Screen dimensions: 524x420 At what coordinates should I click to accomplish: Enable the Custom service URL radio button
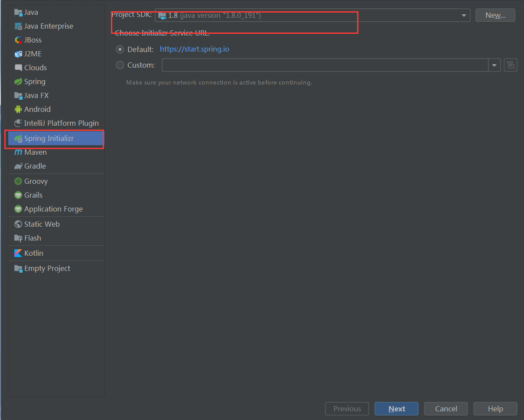(x=120, y=65)
